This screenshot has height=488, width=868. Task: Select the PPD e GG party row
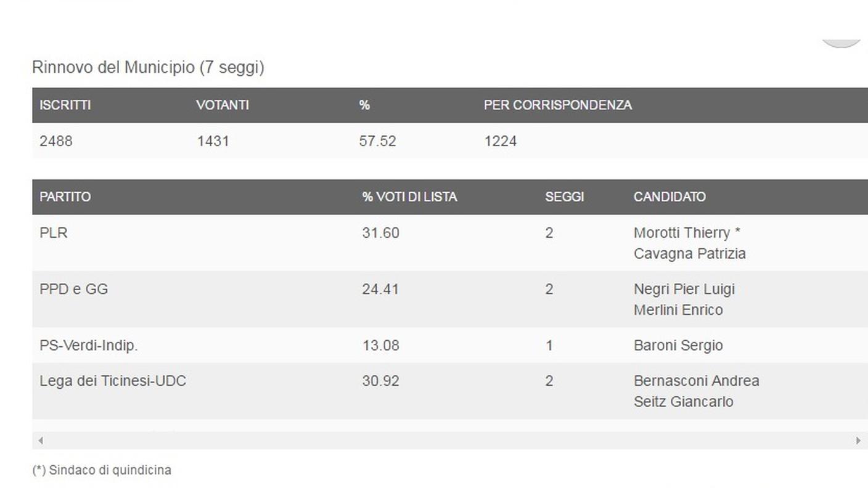tap(450, 299)
